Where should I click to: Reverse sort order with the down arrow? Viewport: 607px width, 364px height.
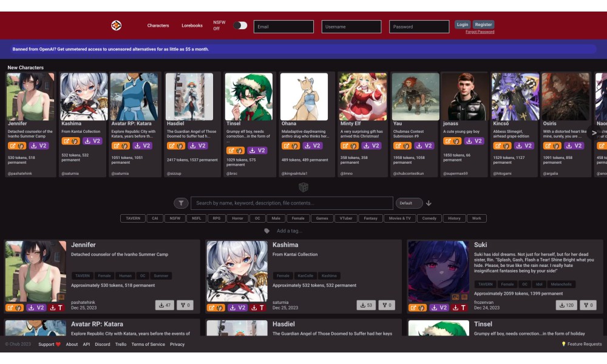[x=429, y=203]
